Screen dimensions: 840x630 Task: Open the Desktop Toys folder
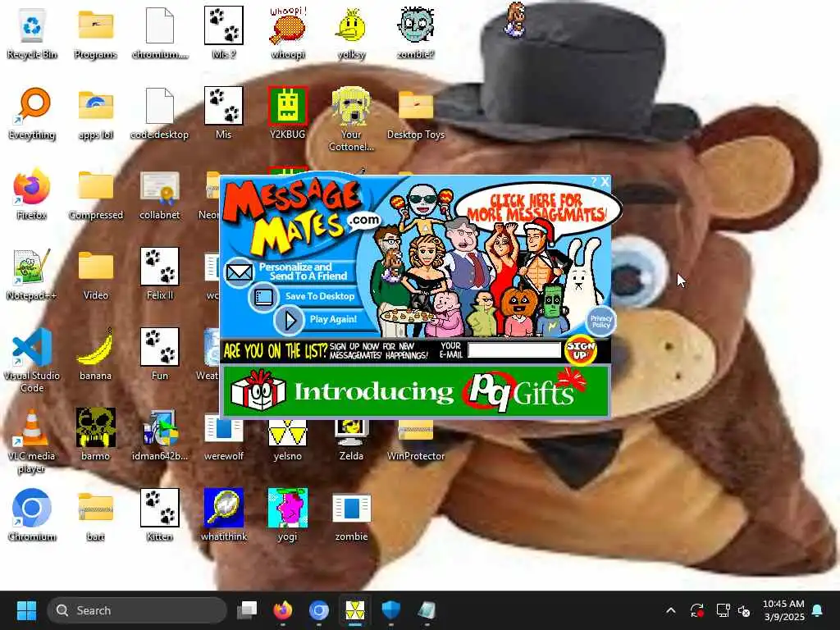tap(416, 113)
